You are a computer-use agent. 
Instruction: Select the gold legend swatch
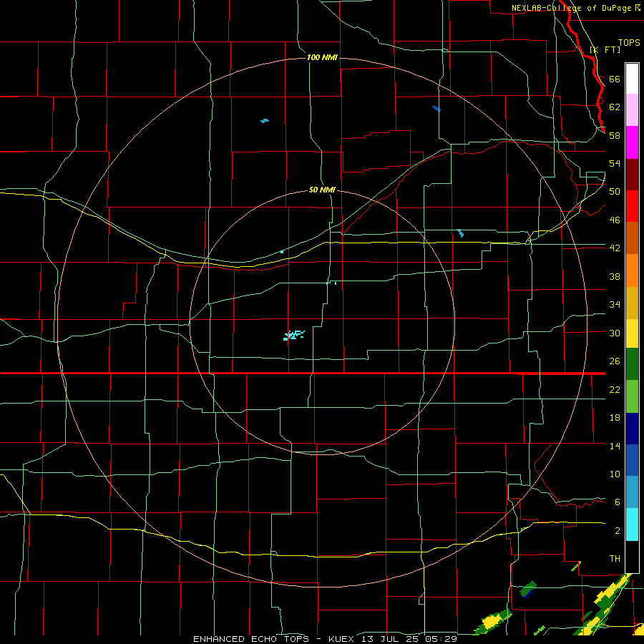pyautogui.click(x=632, y=303)
